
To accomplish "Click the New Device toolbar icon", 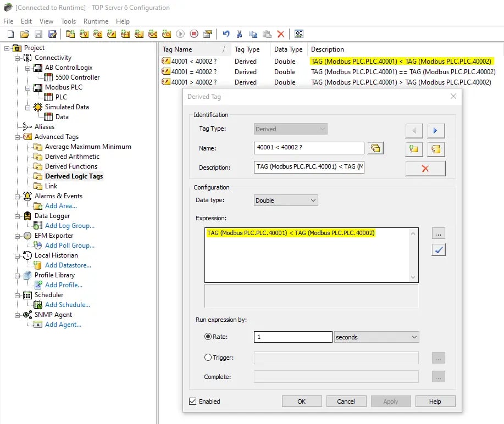I will (84, 34).
